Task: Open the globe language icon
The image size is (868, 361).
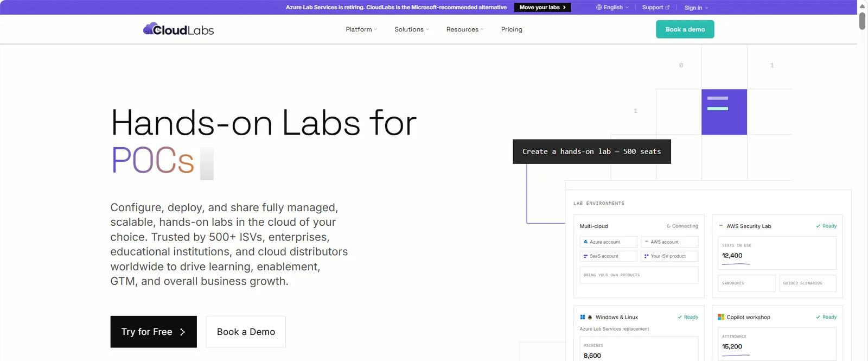Action: (x=599, y=8)
